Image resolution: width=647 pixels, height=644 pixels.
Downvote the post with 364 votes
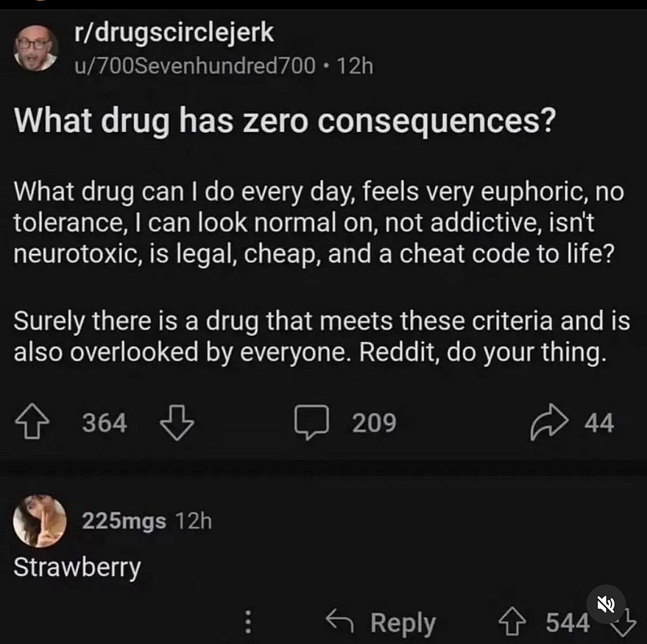click(x=177, y=423)
